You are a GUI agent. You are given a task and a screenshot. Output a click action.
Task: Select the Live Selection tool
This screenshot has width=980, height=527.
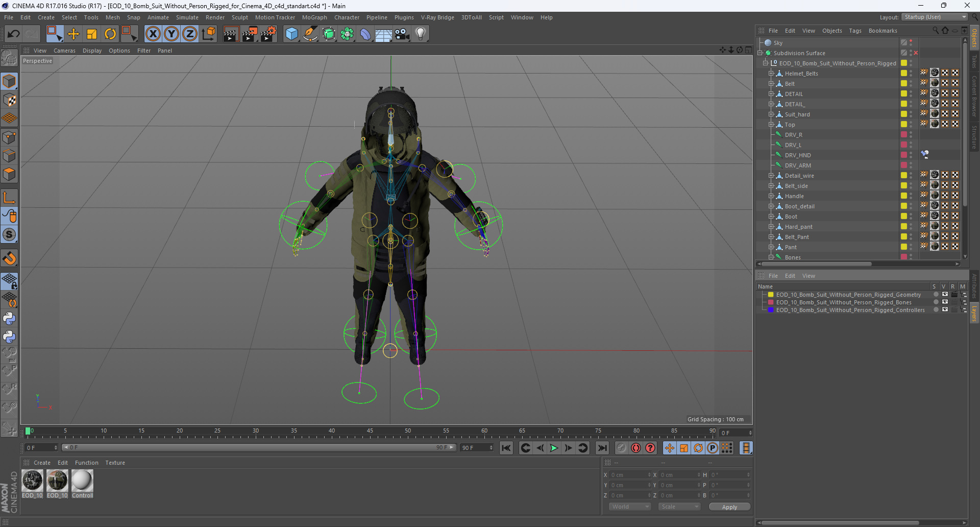pyautogui.click(x=54, y=34)
